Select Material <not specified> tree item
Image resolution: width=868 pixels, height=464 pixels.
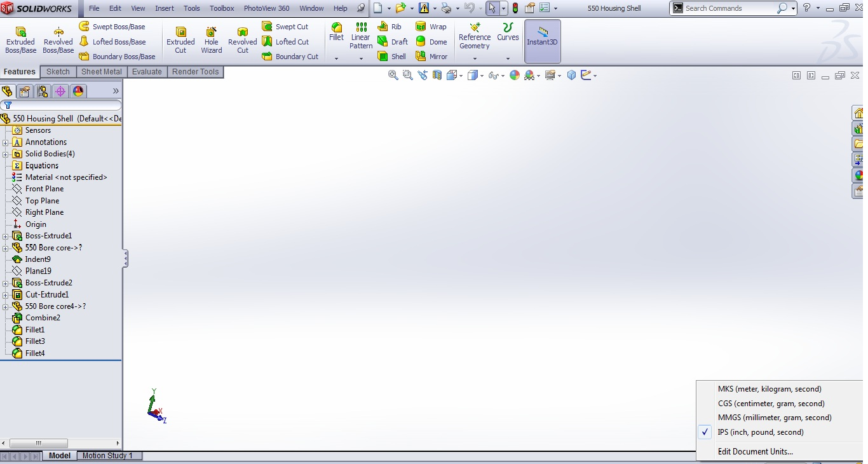66,177
